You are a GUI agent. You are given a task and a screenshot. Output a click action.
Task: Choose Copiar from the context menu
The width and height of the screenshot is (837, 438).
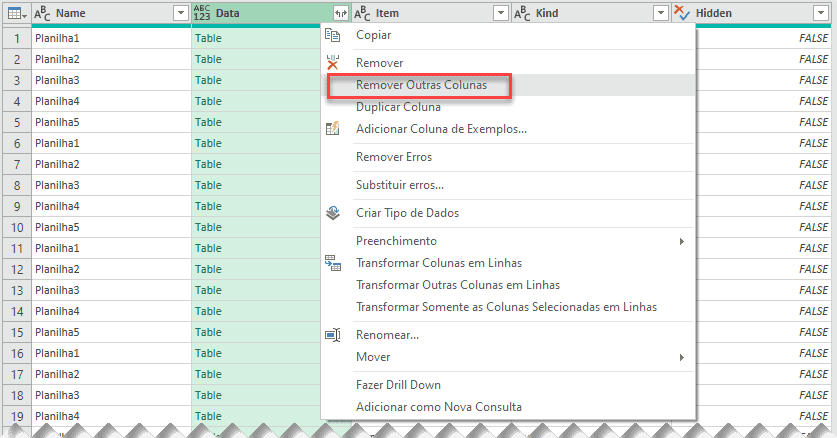click(508, 35)
